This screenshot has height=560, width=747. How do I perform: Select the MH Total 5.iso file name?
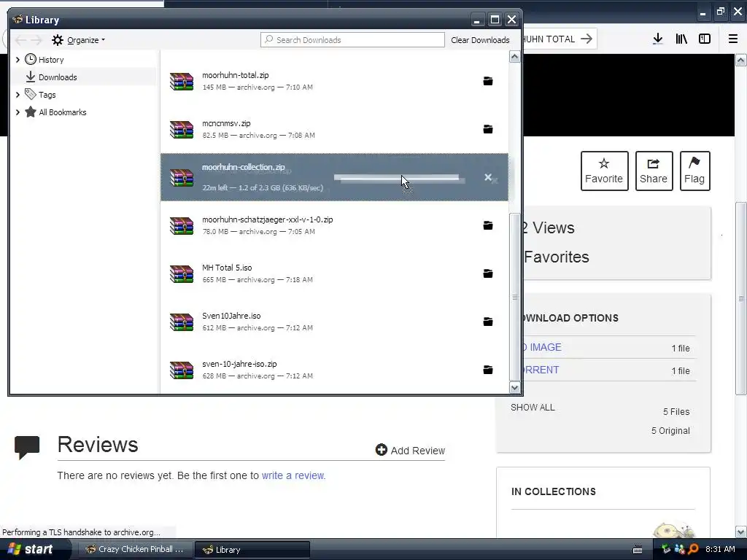click(x=227, y=268)
